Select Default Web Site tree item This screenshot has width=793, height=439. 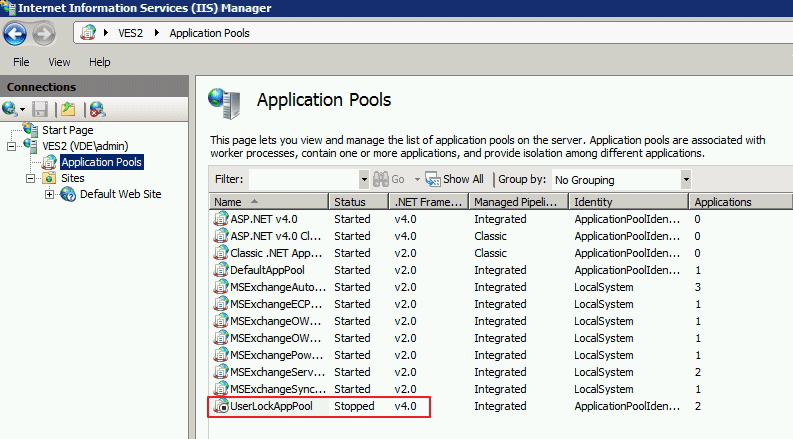[120, 194]
